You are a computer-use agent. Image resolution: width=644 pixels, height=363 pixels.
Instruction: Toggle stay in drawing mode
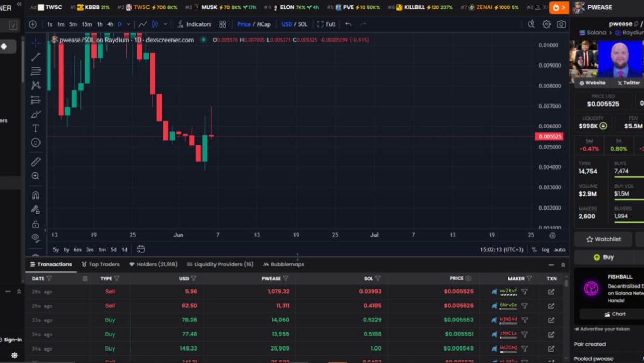pos(35,210)
